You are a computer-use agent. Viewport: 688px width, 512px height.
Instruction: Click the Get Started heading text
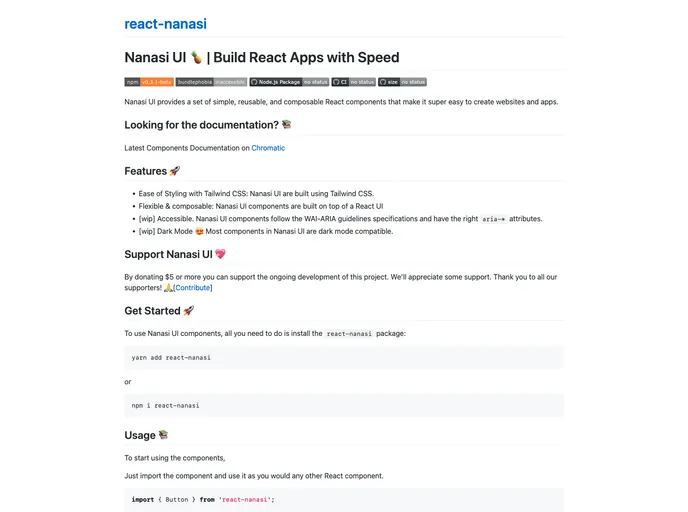point(152,311)
